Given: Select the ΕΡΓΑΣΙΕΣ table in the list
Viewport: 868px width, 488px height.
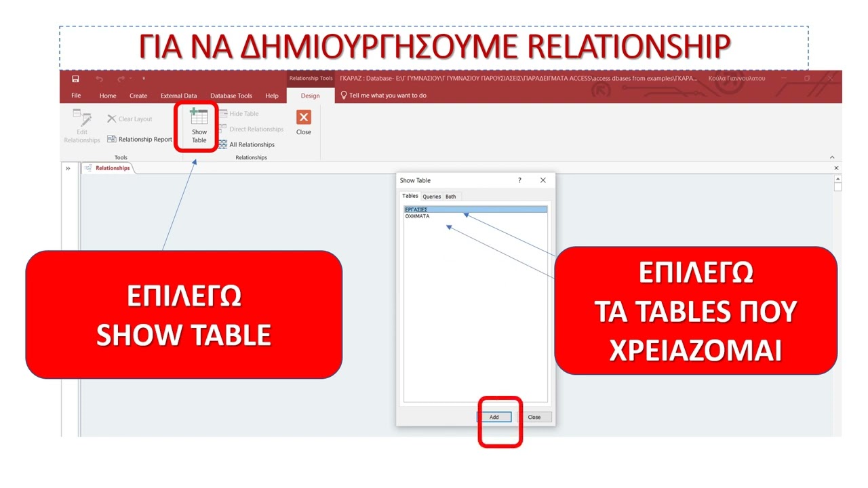Looking at the screenshot, I should pyautogui.click(x=475, y=210).
